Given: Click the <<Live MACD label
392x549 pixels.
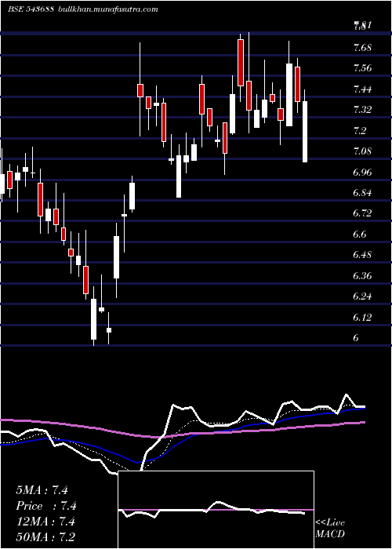Looking at the screenshot, I should (330, 529).
